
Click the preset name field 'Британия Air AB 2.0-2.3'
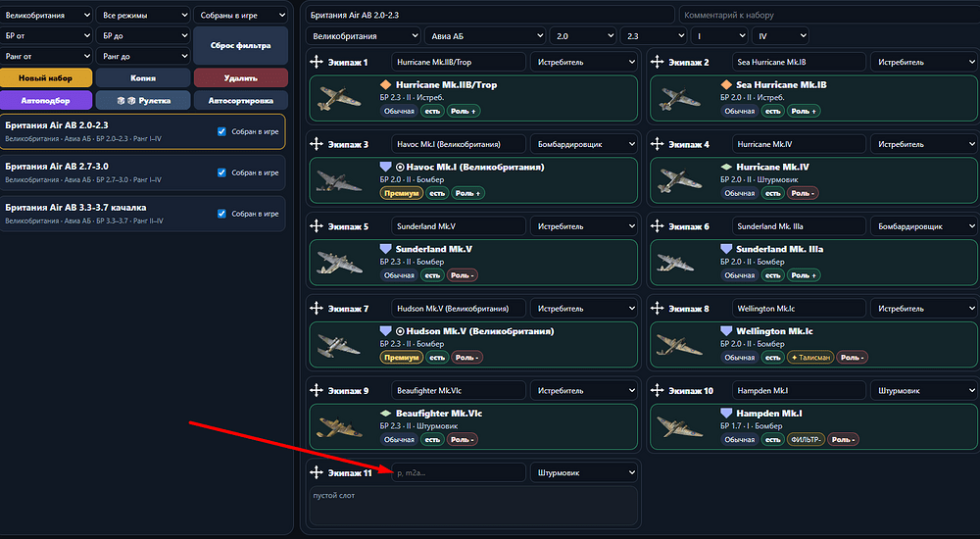tap(490, 15)
